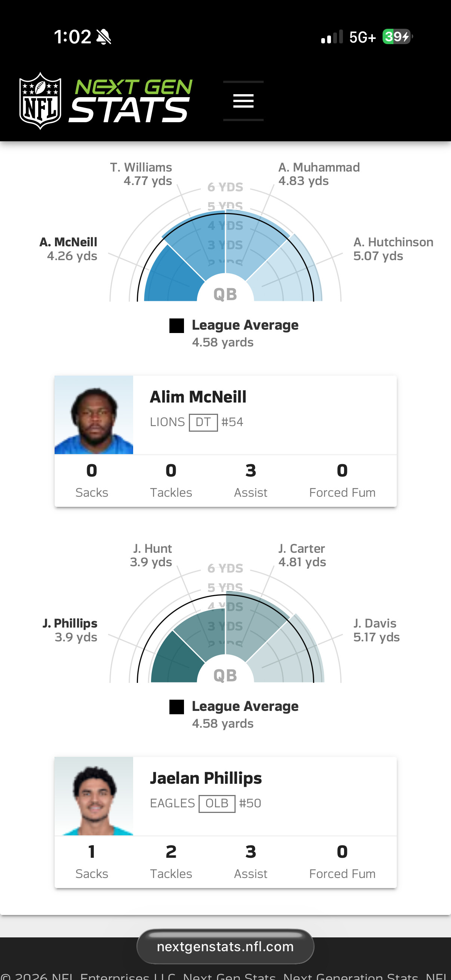Select the OLB position badge on Phillips' card
451x980 pixels.
[x=216, y=804]
